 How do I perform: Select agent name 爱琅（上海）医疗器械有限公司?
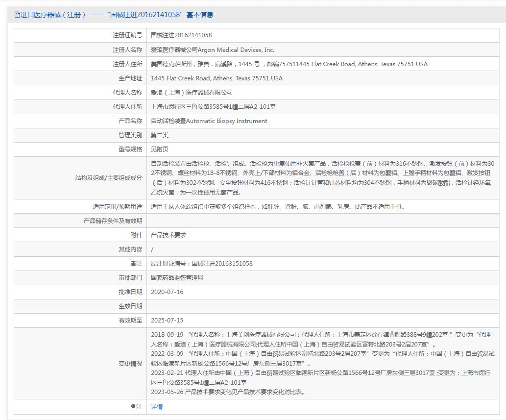coord(192,92)
